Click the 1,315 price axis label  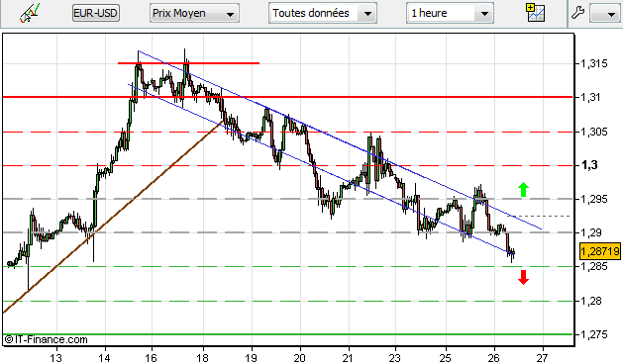[x=593, y=63]
